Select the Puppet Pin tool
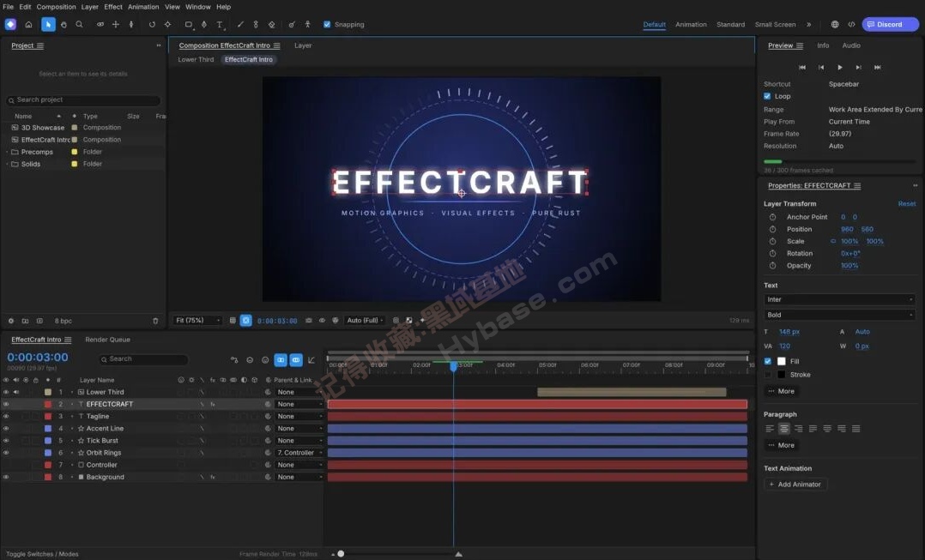Screen dimensions: 925x560 tap(307, 25)
